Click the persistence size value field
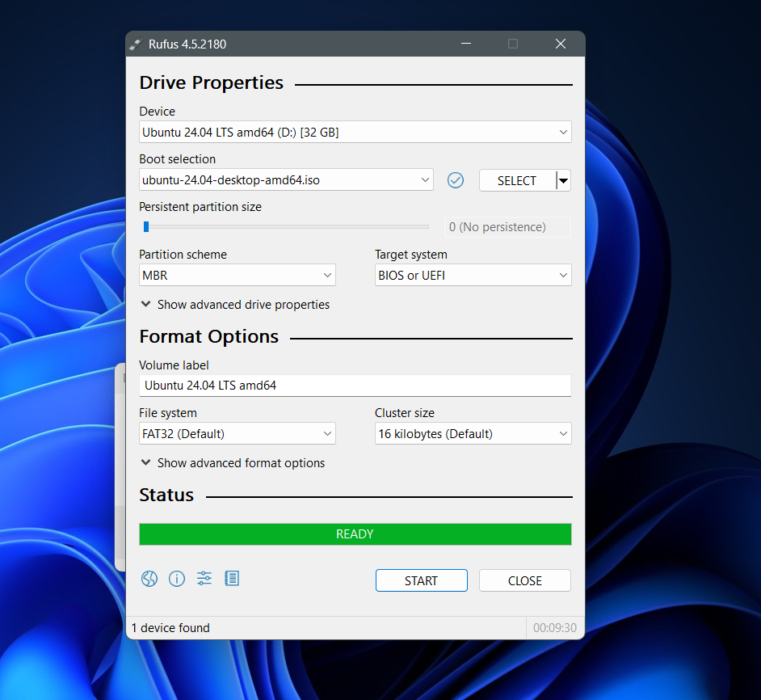This screenshot has width=761, height=700. 507,227
